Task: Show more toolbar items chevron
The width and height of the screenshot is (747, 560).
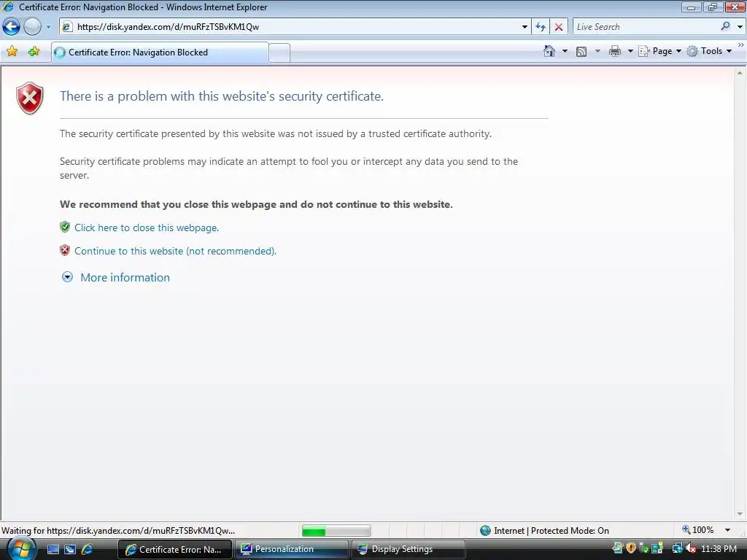Action: [x=741, y=44]
